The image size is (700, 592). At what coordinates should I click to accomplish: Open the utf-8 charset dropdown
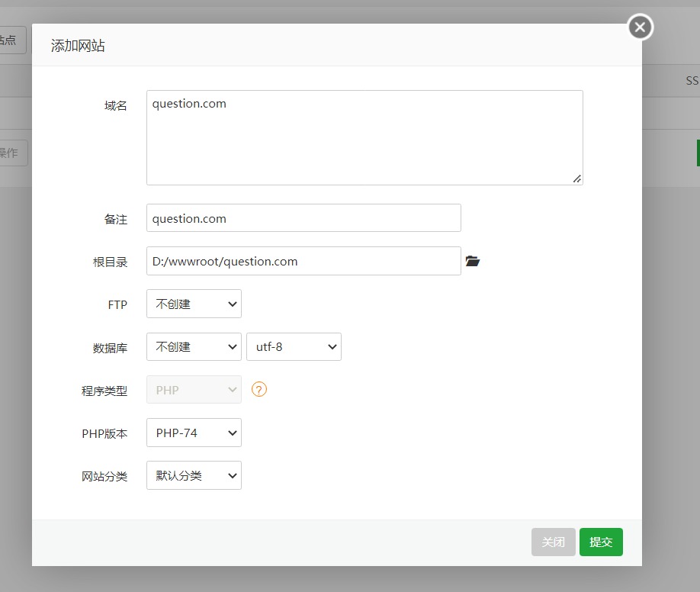pos(294,346)
